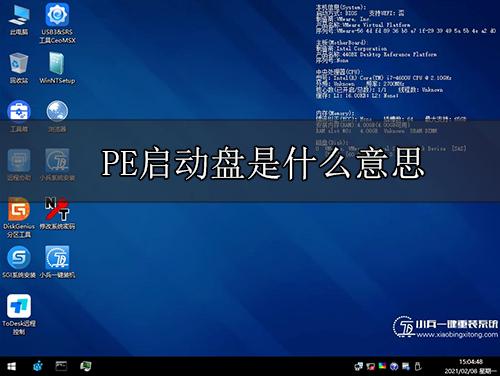Open the ToDesk remote control icon
500x376 pixels.
tap(19, 315)
